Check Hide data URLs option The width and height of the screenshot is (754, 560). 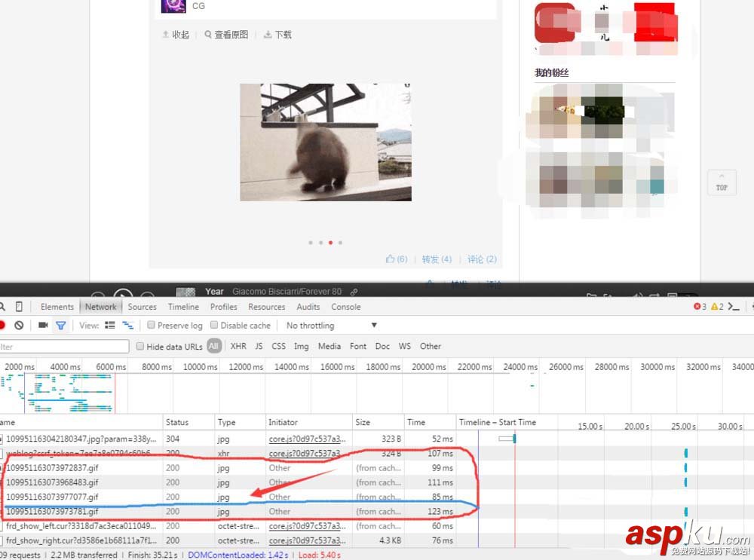[x=140, y=346]
